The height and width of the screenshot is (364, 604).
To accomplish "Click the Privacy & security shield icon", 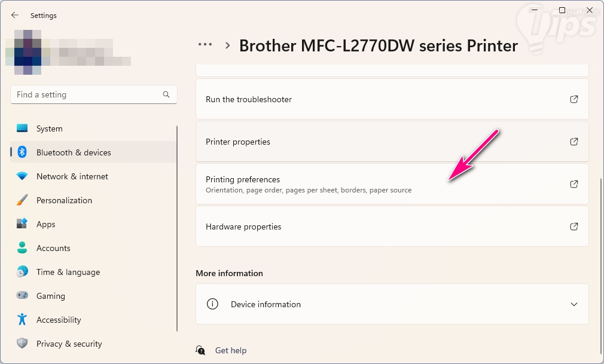I will 22,344.
